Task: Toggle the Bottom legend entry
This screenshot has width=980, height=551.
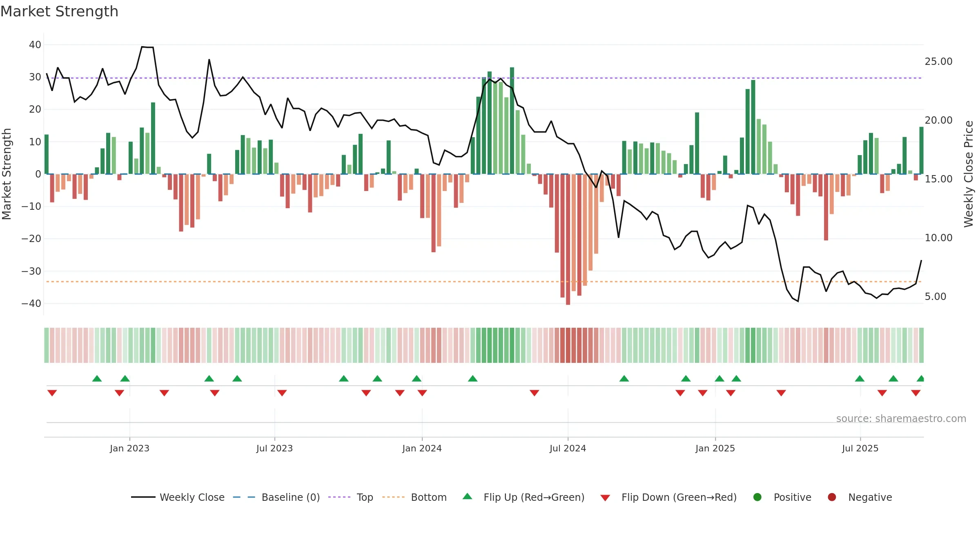Action: click(x=414, y=497)
